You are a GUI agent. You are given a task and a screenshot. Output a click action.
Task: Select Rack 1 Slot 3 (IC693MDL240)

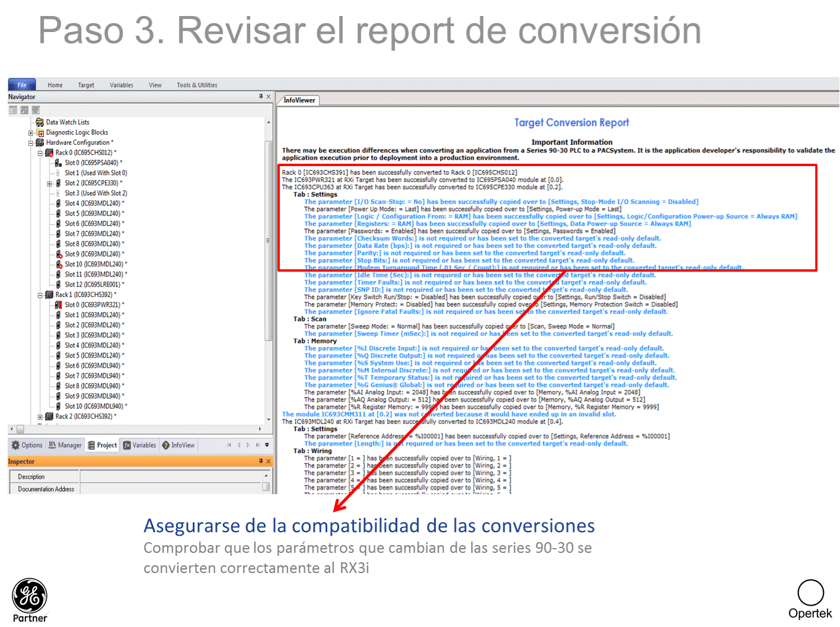pos(94,335)
